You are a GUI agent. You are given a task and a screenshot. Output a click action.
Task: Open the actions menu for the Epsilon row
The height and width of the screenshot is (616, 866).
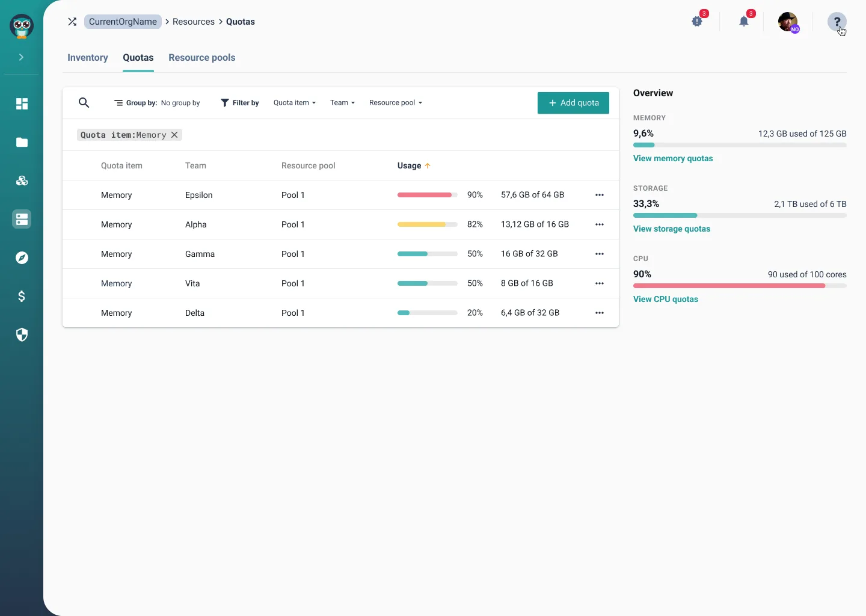[600, 195]
